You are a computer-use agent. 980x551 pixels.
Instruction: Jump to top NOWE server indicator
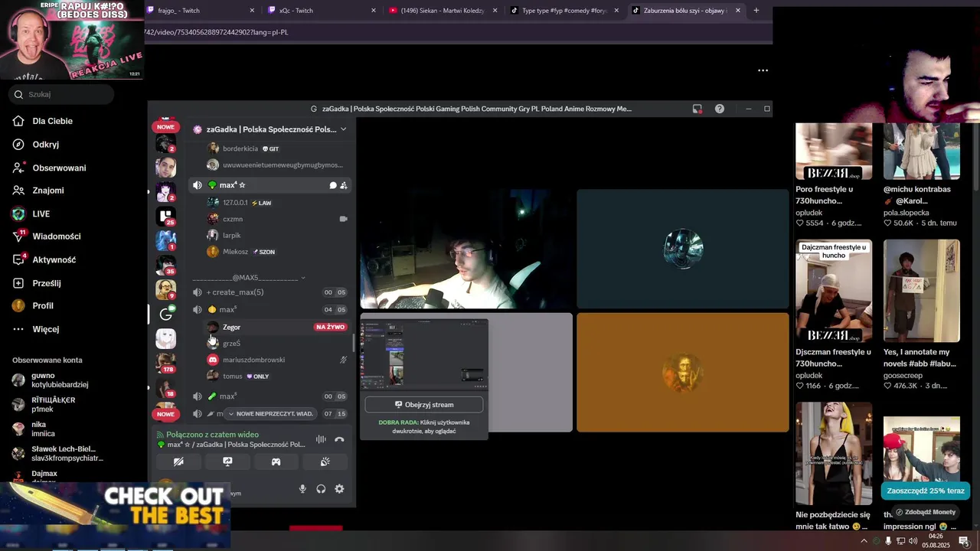[166, 127]
